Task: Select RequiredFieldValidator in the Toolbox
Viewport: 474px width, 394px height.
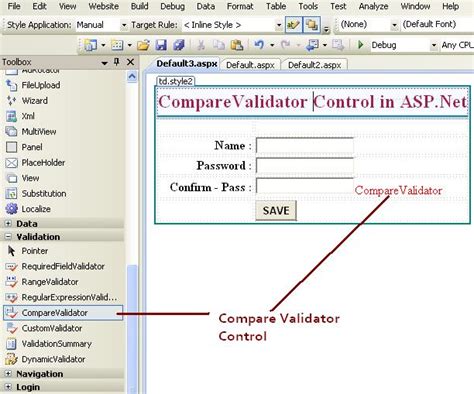Action: pos(63,266)
